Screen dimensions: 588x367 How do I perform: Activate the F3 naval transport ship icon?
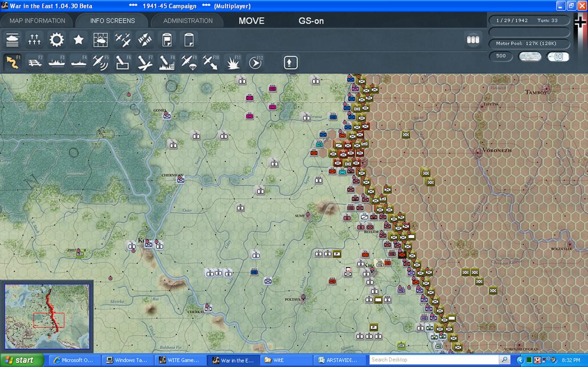point(57,62)
